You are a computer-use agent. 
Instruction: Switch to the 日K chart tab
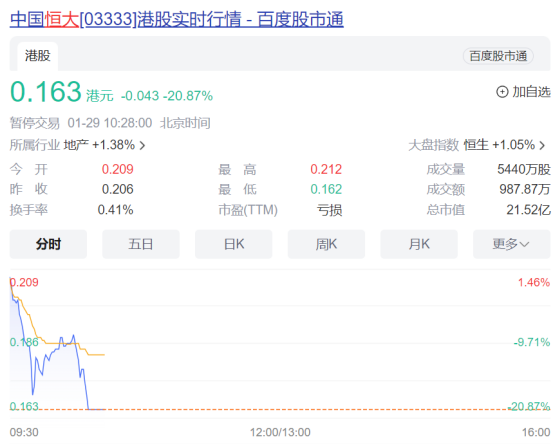tap(234, 244)
